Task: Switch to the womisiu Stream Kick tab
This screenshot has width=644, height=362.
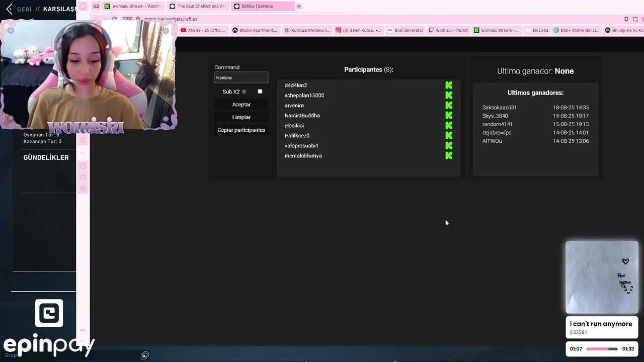Action: click(134, 6)
